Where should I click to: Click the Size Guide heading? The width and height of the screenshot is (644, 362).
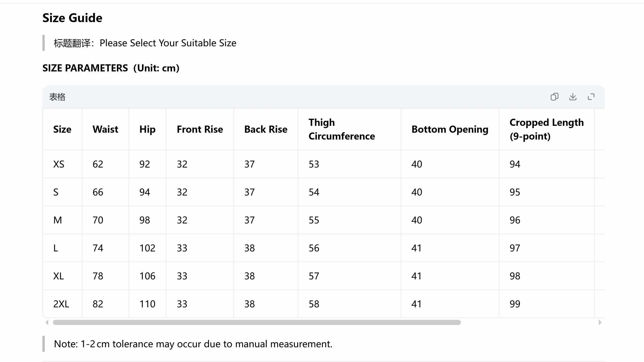[72, 18]
